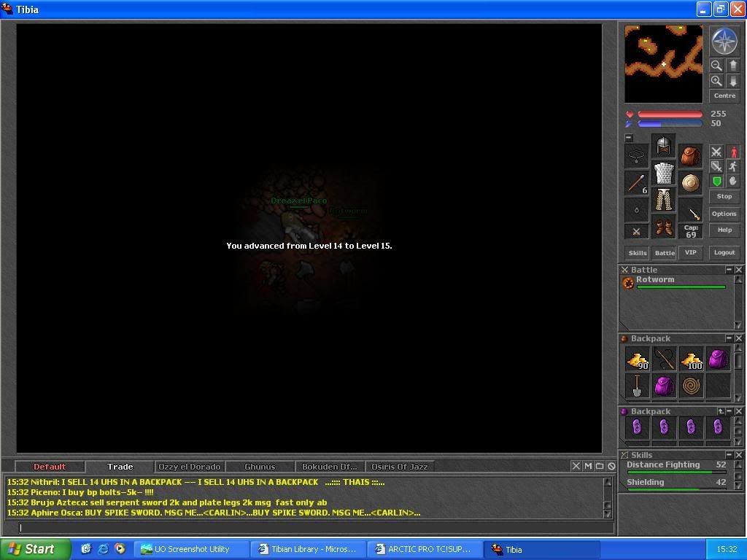Click the Distance Fighting skill progress bar
The height and width of the screenshot is (560, 747).
point(677,472)
